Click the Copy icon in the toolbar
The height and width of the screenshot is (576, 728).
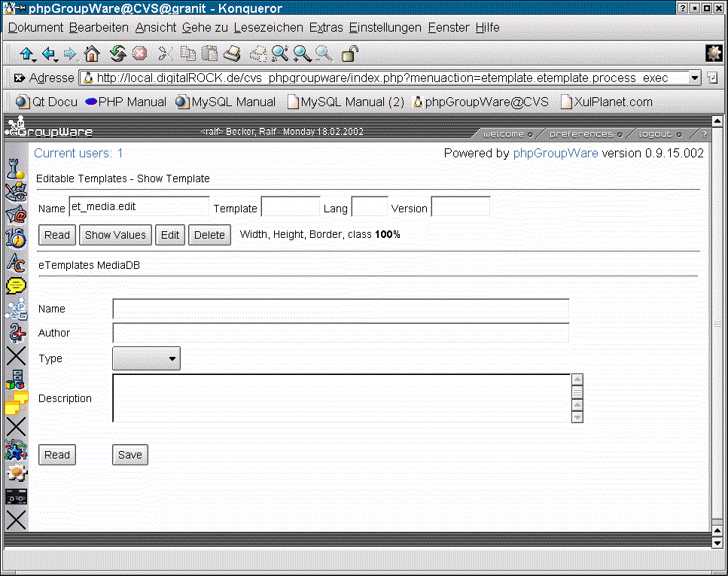click(x=188, y=54)
